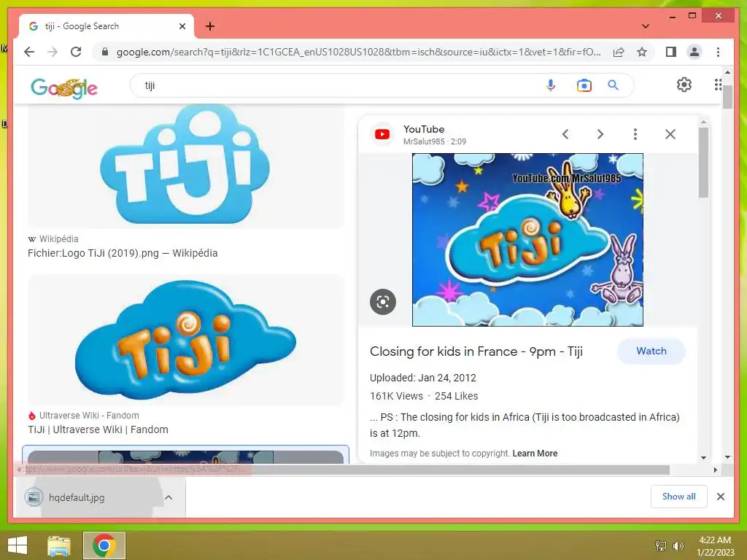Search by image with camera icon

tap(584, 85)
